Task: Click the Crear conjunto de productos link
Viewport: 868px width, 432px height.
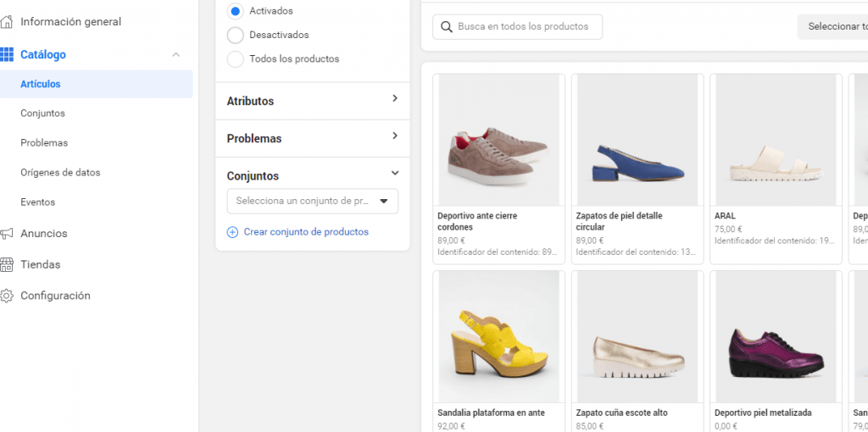Action: pos(306,232)
